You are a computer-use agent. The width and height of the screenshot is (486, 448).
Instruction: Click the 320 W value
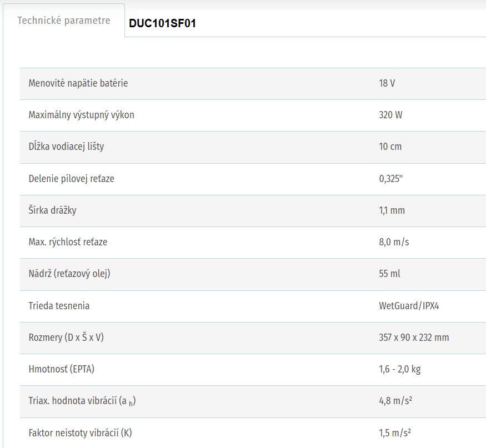click(390, 115)
